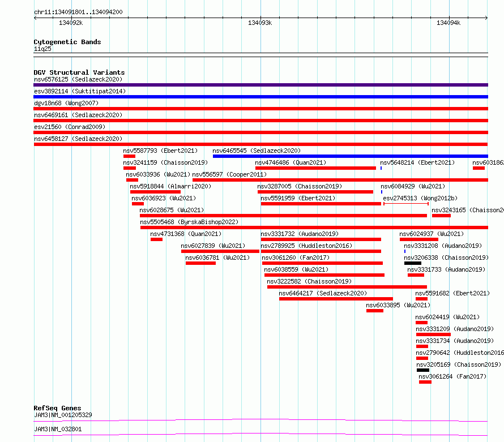Open the dgv18n68 (Wong2007) variant
504x442 pixels.
66,103
